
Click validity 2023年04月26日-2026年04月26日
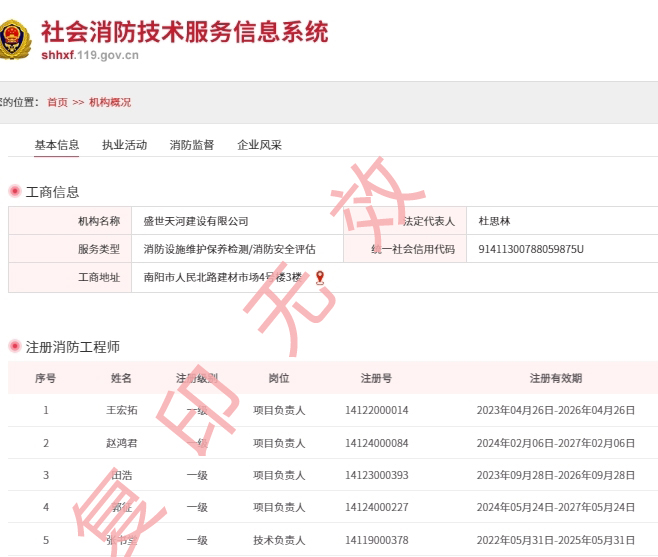point(556,410)
